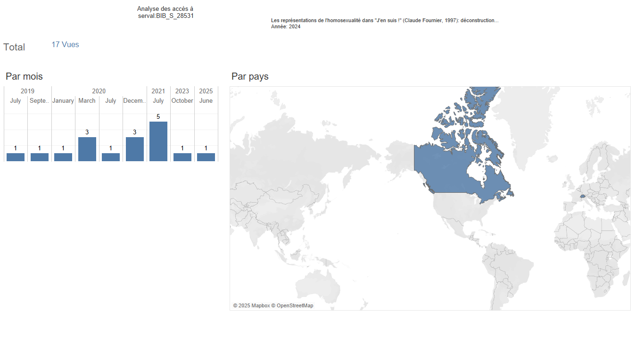644x362 pixels.
Task: Click the 2019 year header
Action: (x=27, y=91)
